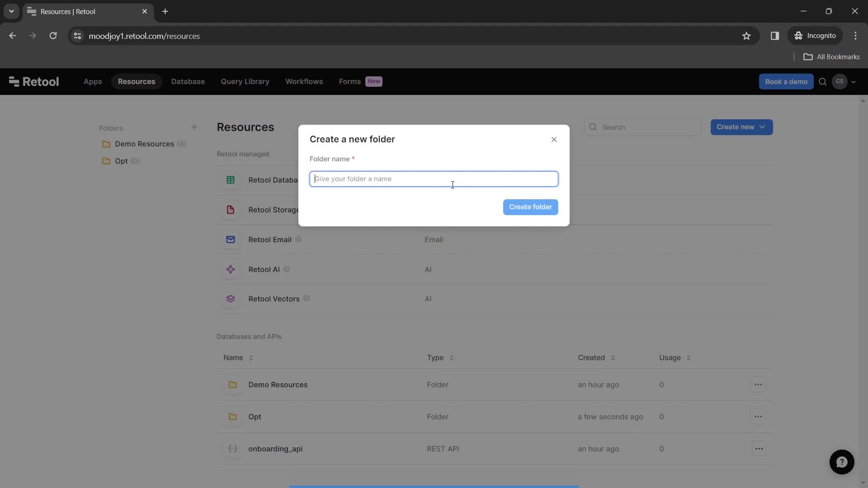
Task: Click the Demo Resources folder icon
Action: pyautogui.click(x=107, y=145)
